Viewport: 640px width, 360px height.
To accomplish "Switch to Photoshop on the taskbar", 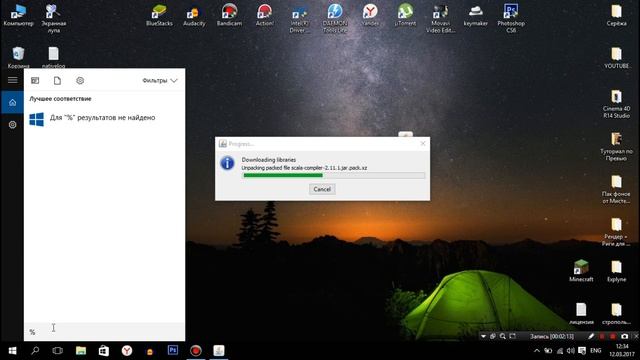I will (x=173, y=350).
